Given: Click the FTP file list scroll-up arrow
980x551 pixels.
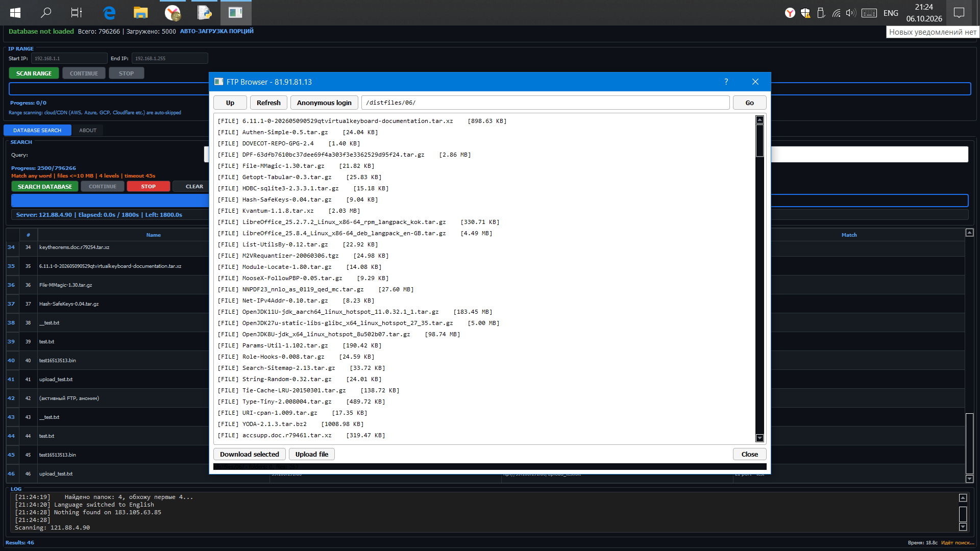Looking at the screenshot, I should pos(759,120).
